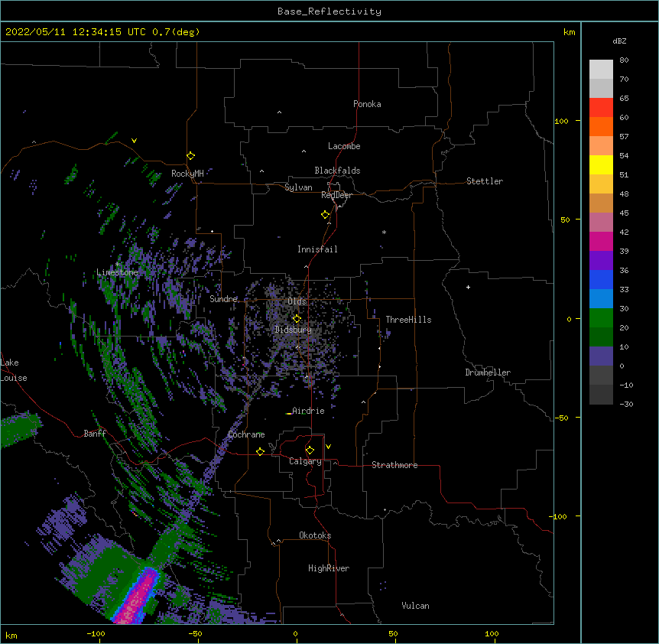Click the Okotoks town label
The image size is (659, 644).
coord(315,535)
